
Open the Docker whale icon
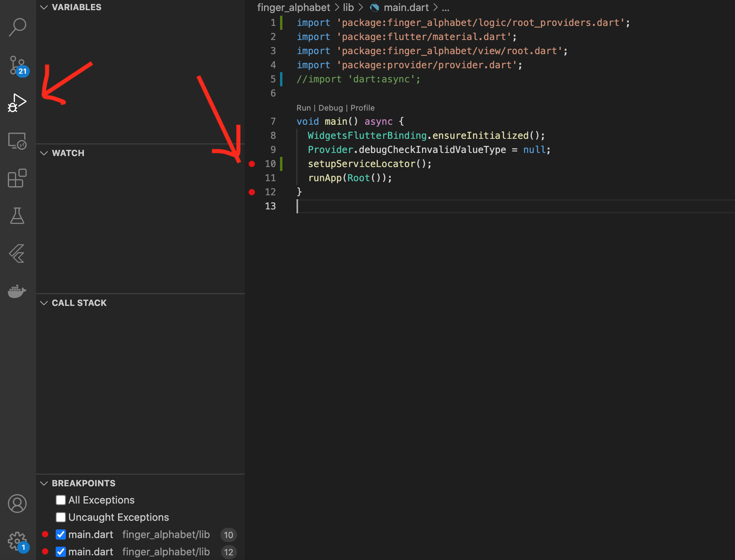[x=18, y=291]
